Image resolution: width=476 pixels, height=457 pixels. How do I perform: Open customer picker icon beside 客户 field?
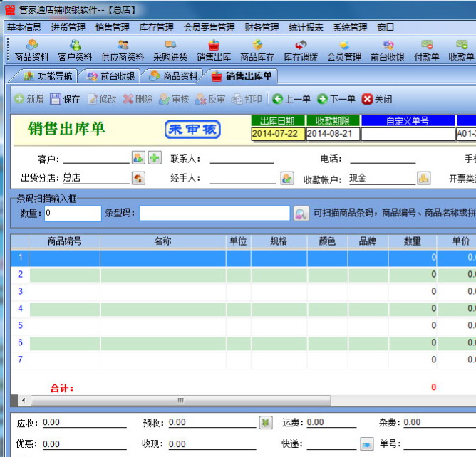138,158
